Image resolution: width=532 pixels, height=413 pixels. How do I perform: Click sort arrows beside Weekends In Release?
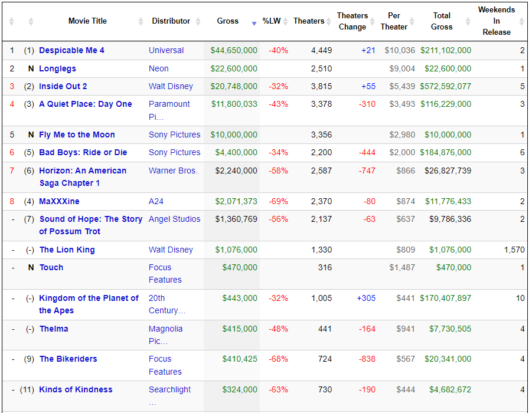point(522,21)
